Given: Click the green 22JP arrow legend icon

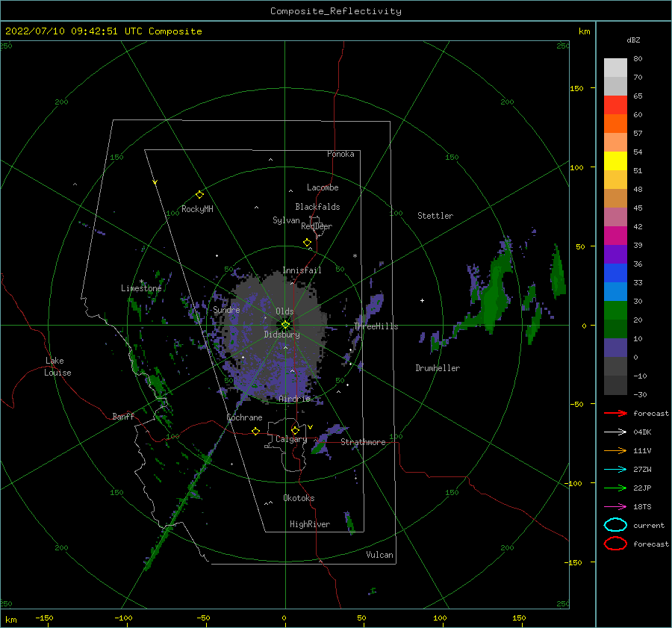Looking at the screenshot, I should [x=615, y=488].
